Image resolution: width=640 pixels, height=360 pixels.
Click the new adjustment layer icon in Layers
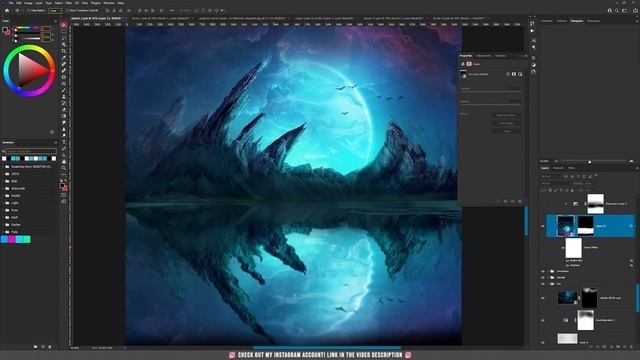[611, 347]
